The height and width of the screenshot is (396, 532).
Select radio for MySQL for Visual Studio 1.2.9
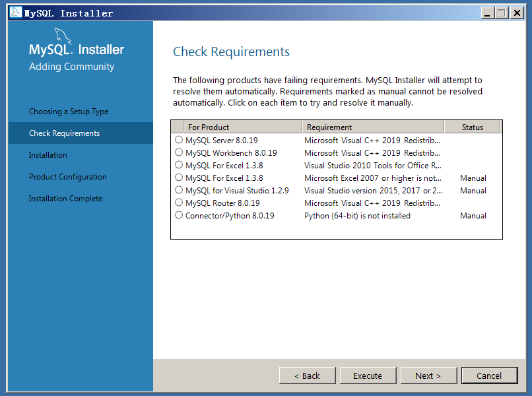pyautogui.click(x=179, y=190)
